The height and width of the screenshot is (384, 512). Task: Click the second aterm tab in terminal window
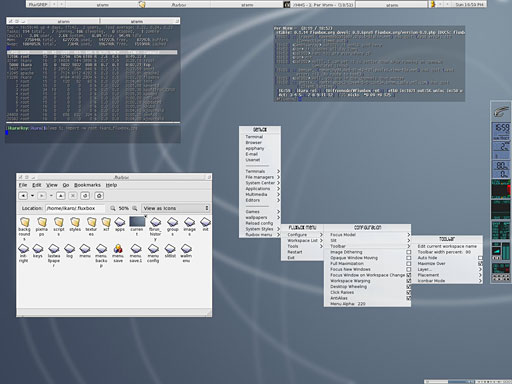pyautogui.click(x=137, y=21)
